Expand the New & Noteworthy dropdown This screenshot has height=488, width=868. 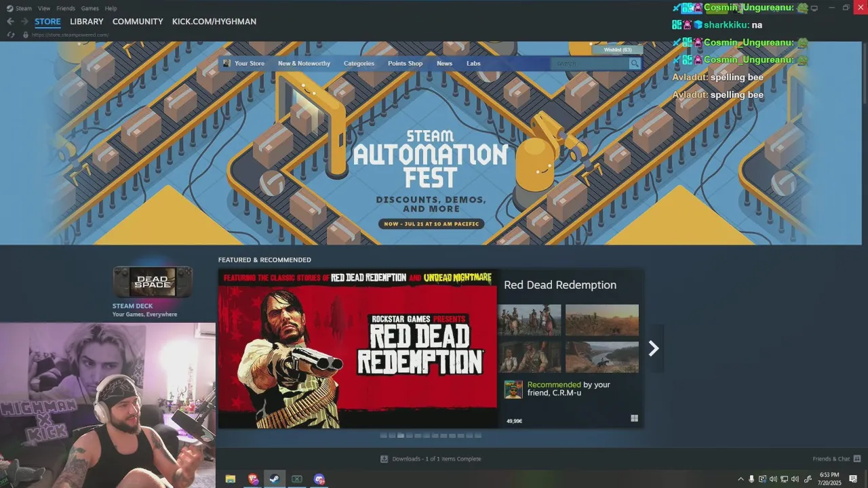(304, 64)
